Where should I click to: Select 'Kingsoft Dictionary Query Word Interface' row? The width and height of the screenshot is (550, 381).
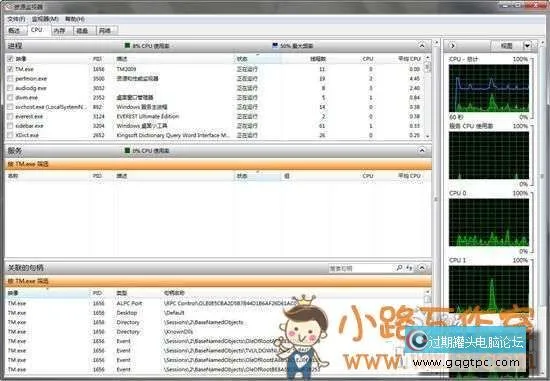217,135
